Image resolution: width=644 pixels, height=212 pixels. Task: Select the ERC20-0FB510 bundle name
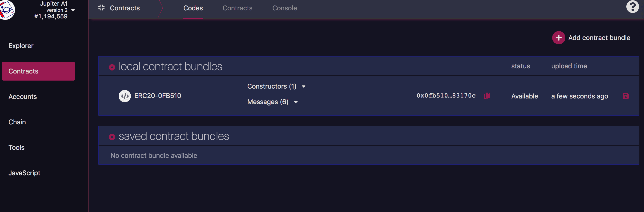157,96
